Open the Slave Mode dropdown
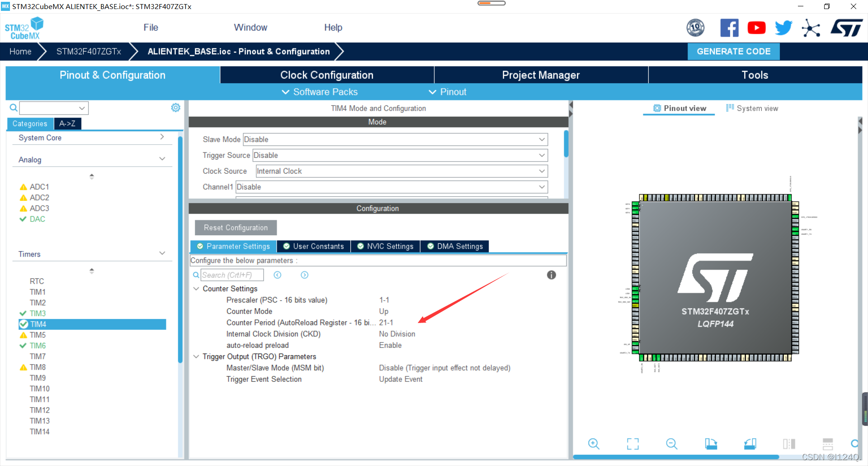Screen dimensions: 868x466 pyautogui.click(x=395, y=139)
